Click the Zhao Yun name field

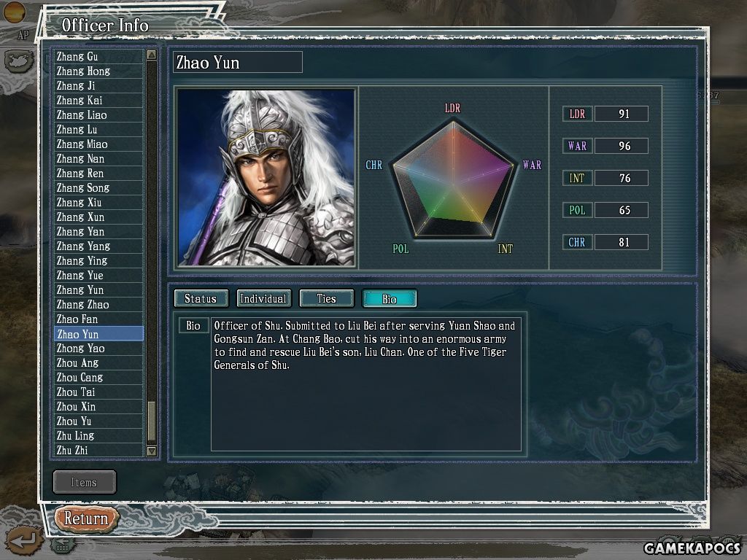(237, 63)
